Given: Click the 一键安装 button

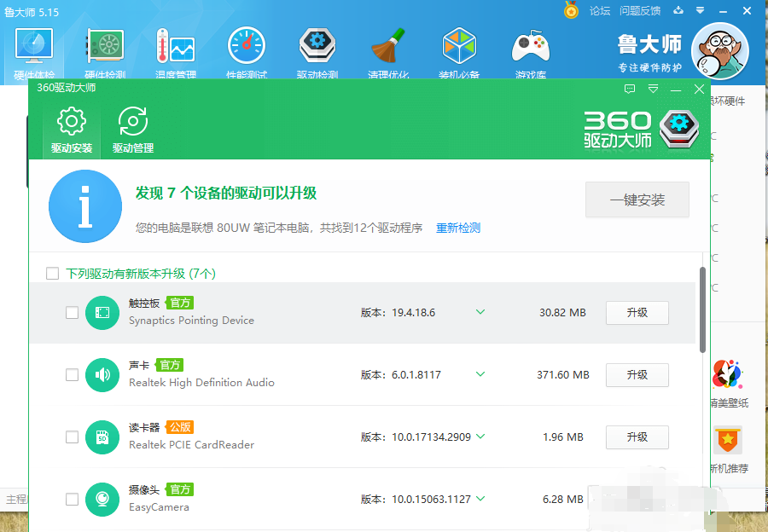Looking at the screenshot, I should tap(637, 200).
